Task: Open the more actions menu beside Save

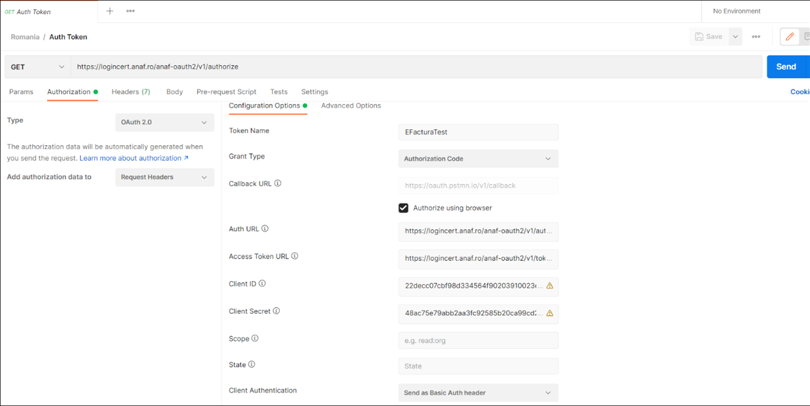Action: (x=756, y=37)
